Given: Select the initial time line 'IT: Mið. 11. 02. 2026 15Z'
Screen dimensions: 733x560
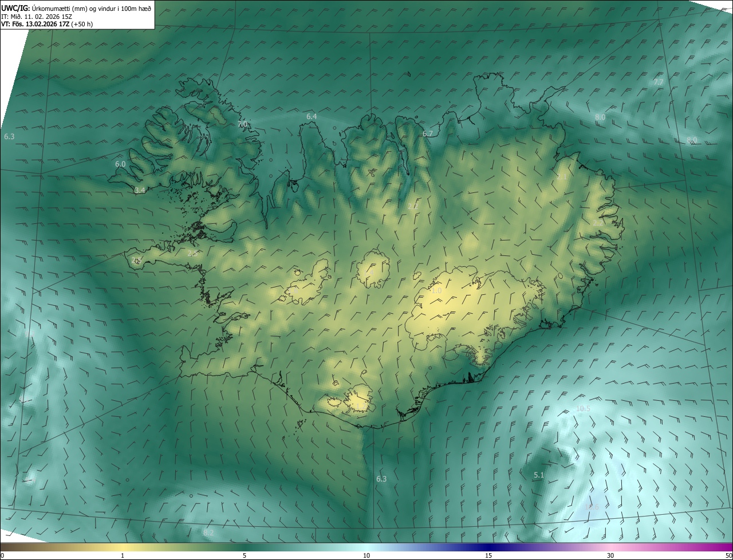Looking at the screenshot, I should point(36,16).
